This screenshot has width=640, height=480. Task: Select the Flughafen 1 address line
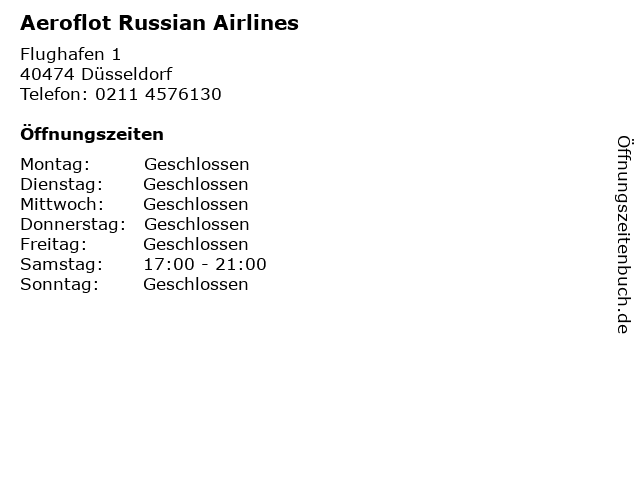tap(71, 54)
